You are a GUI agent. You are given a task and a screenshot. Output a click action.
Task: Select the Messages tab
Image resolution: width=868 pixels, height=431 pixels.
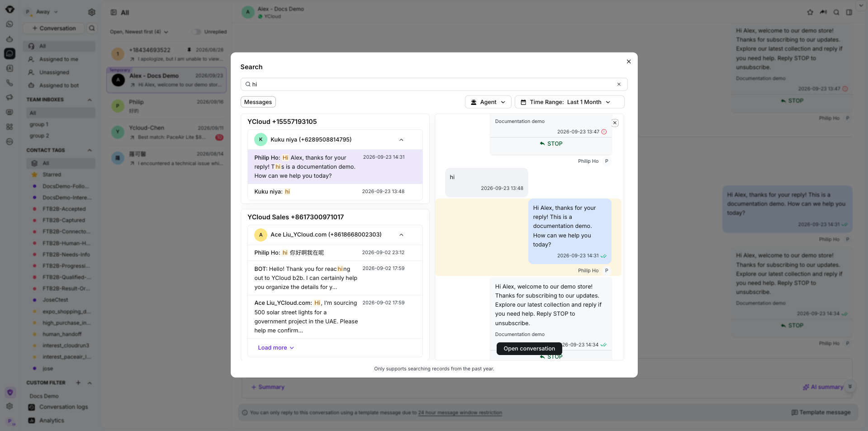click(258, 102)
